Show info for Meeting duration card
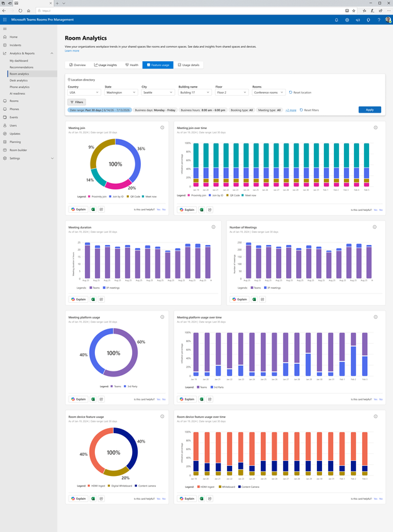 tap(213, 227)
